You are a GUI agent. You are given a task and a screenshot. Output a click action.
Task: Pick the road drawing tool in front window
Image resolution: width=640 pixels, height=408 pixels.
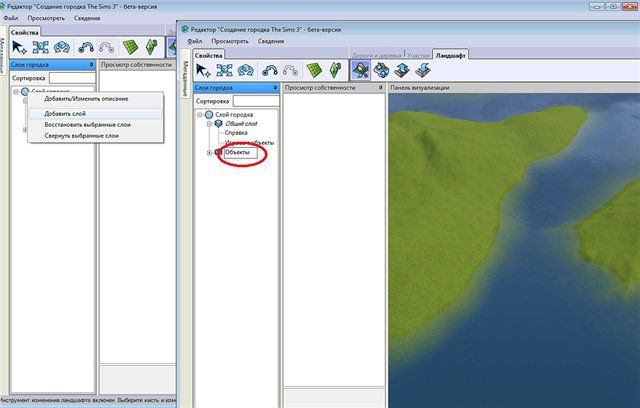(x=269, y=71)
